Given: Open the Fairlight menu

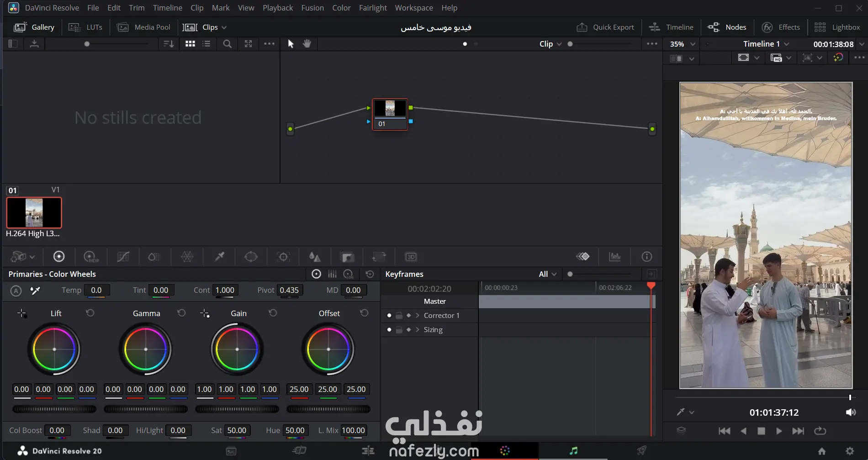Looking at the screenshot, I should click(373, 8).
